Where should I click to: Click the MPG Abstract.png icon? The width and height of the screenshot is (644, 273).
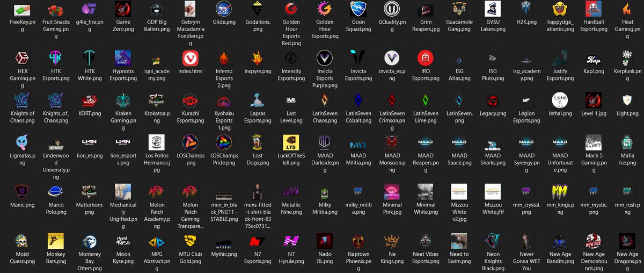[x=157, y=241]
